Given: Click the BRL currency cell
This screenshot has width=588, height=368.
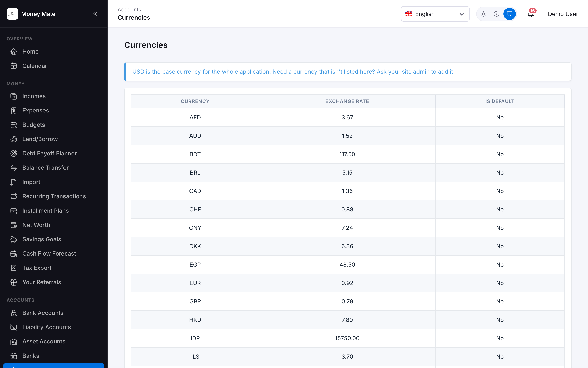Looking at the screenshot, I should [x=195, y=173].
